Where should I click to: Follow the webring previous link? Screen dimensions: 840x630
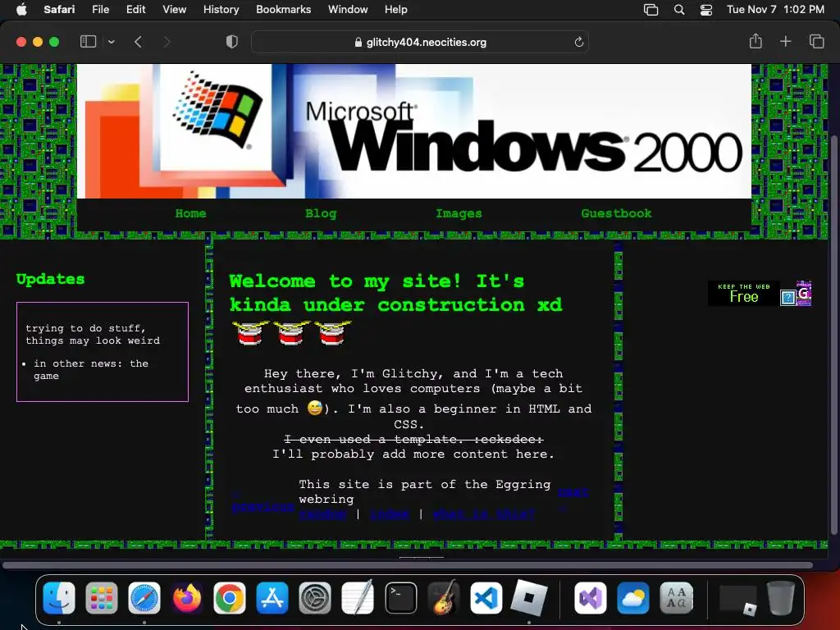263,506
